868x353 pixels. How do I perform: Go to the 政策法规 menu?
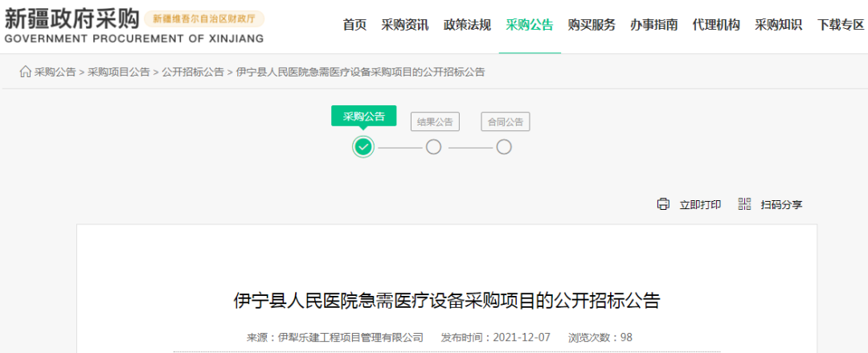pyautogui.click(x=467, y=25)
